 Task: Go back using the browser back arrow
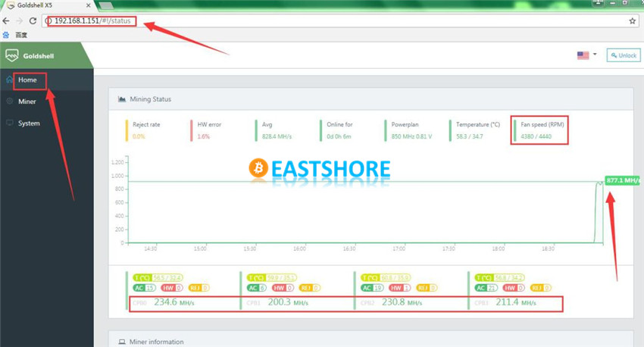[x=6, y=20]
